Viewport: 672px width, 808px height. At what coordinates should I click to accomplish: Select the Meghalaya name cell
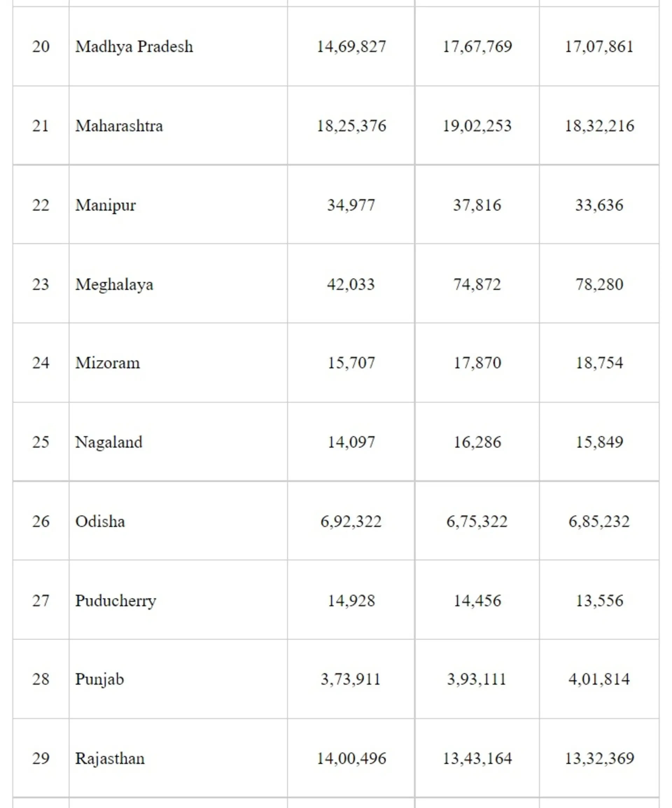tap(114, 284)
